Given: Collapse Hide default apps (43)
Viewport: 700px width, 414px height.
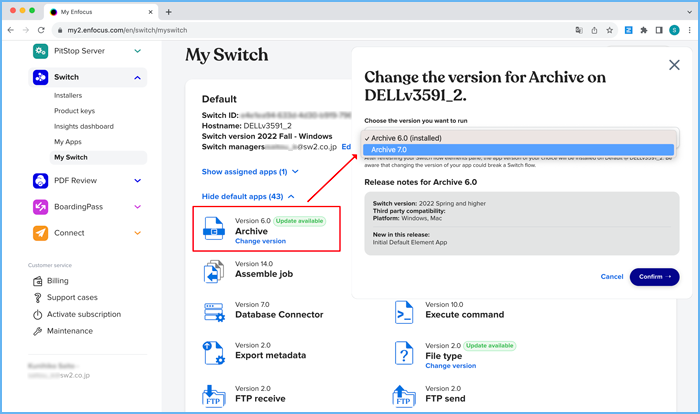Looking at the screenshot, I should pyautogui.click(x=248, y=197).
